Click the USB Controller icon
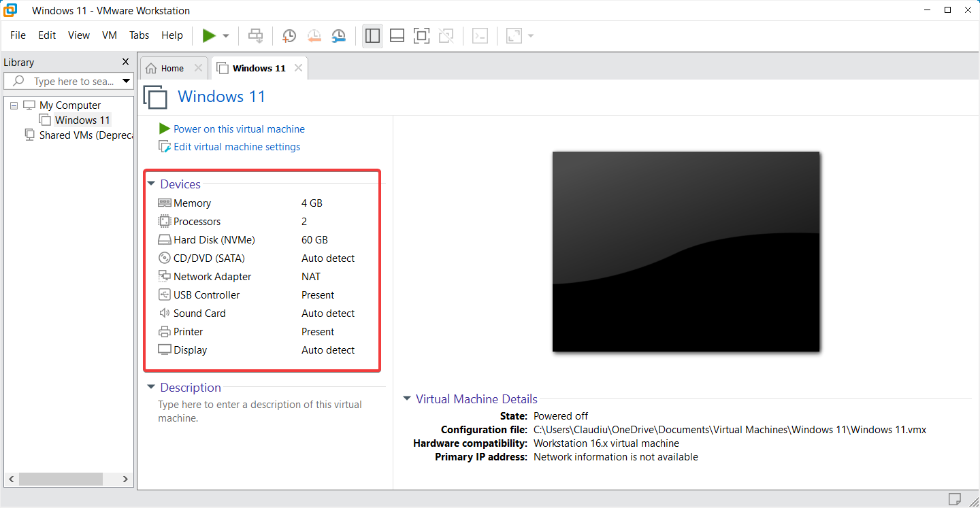The width and height of the screenshot is (980, 508). pos(164,294)
